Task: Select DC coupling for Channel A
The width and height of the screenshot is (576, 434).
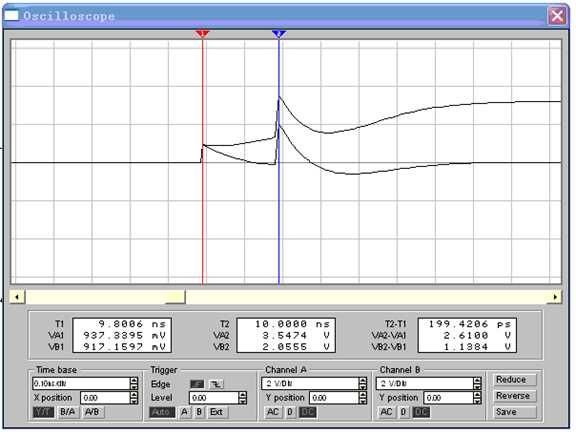Action: coord(307,412)
